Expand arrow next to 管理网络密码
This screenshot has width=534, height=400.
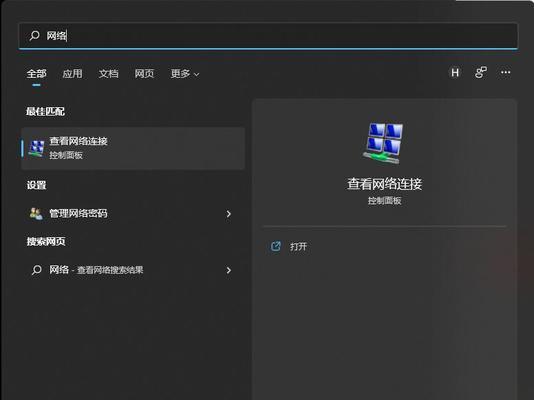tap(229, 214)
